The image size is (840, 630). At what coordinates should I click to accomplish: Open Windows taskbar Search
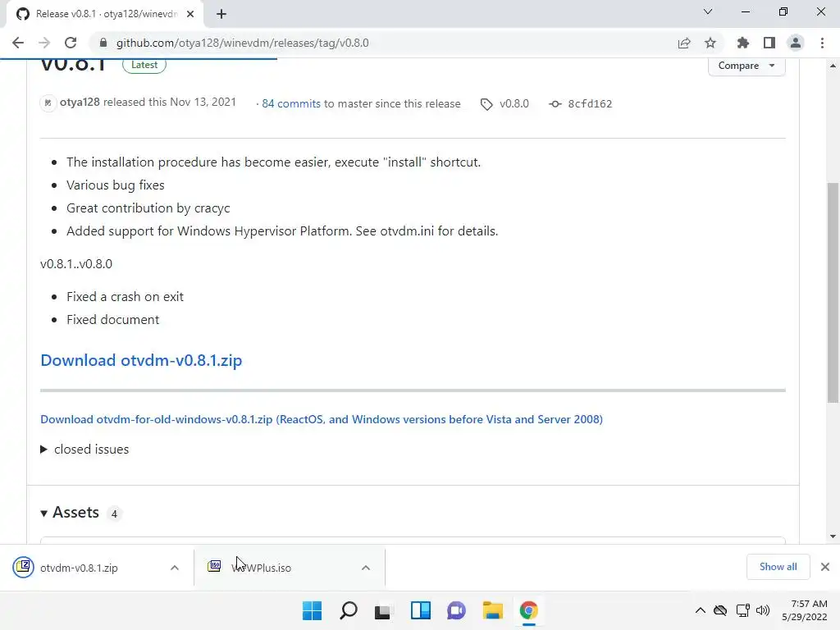click(348, 610)
